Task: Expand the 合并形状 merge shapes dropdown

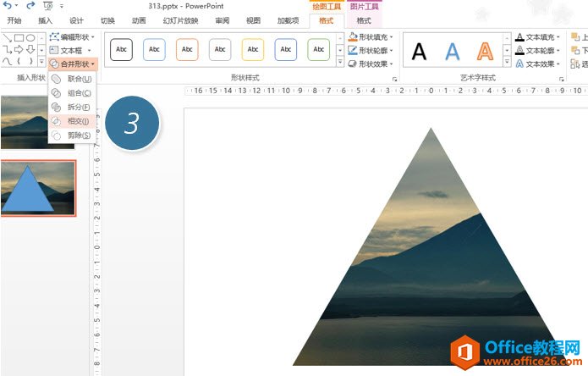Action: (74, 64)
